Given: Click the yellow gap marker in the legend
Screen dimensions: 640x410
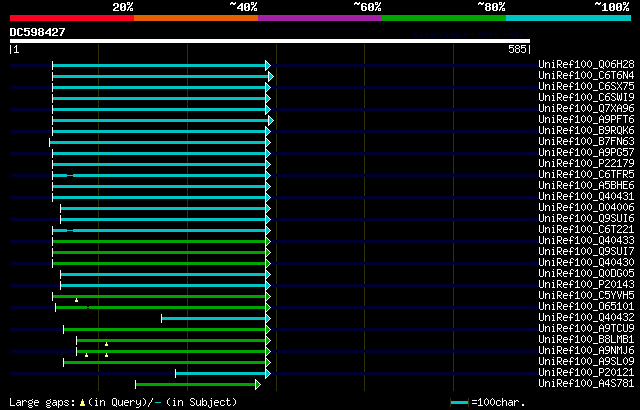Looking at the screenshot, I should click(82, 403).
